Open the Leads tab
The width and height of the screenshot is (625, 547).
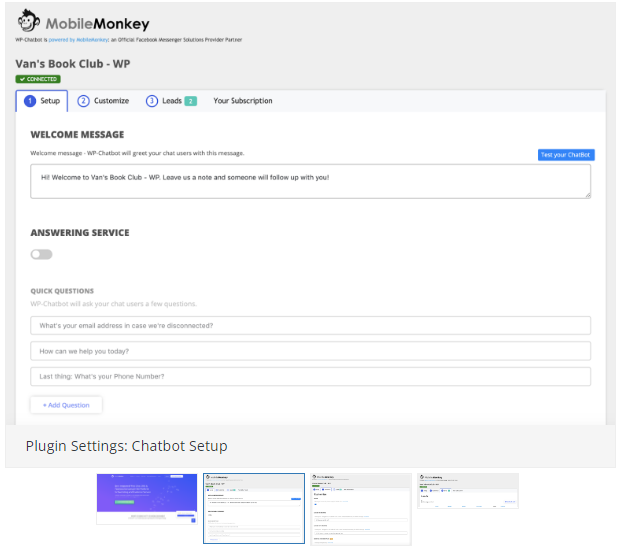(171, 101)
